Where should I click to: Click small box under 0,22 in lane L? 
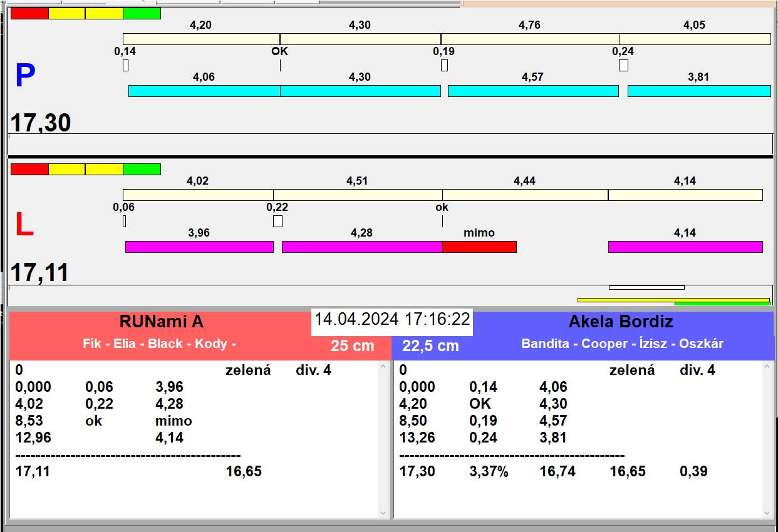tap(277, 221)
